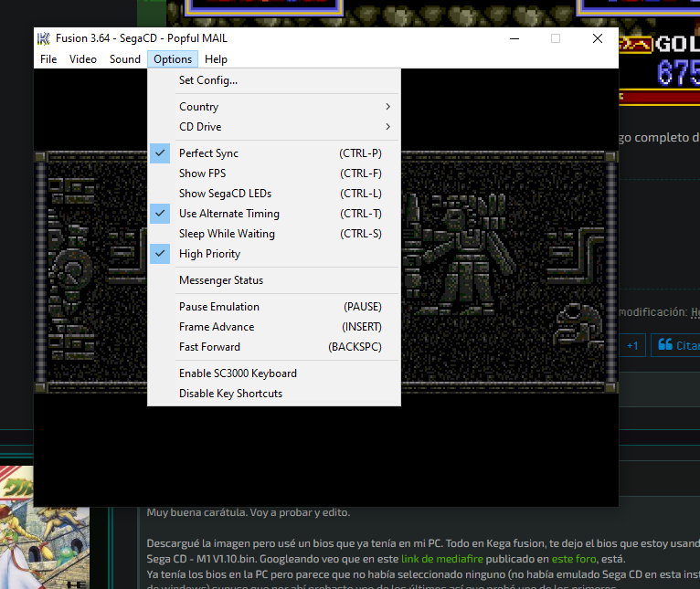Click the Fusion app icon in title bar

[43, 39]
